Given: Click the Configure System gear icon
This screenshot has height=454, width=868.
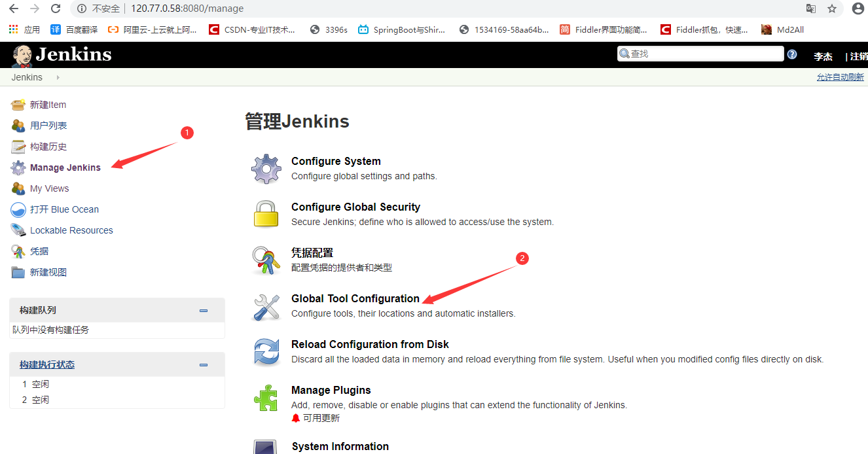Looking at the screenshot, I should pyautogui.click(x=266, y=169).
